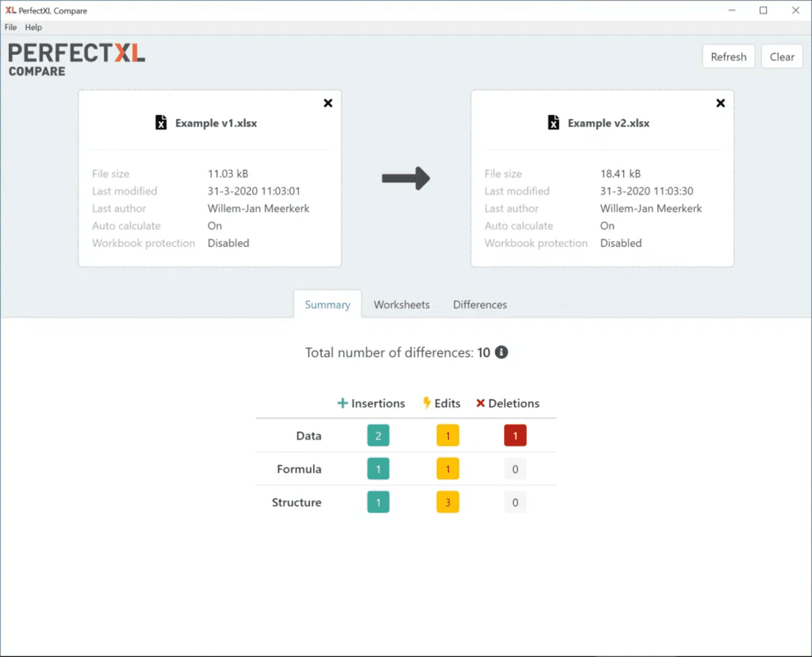
Task: Click the info icon next to total differences
Action: point(501,352)
